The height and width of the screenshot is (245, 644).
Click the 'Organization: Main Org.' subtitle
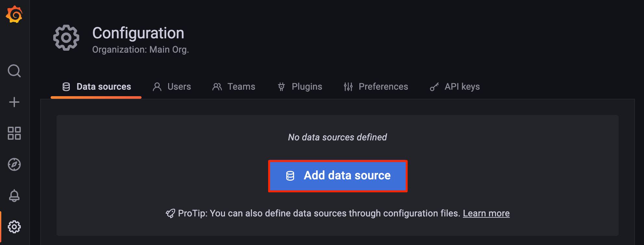[x=141, y=50]
